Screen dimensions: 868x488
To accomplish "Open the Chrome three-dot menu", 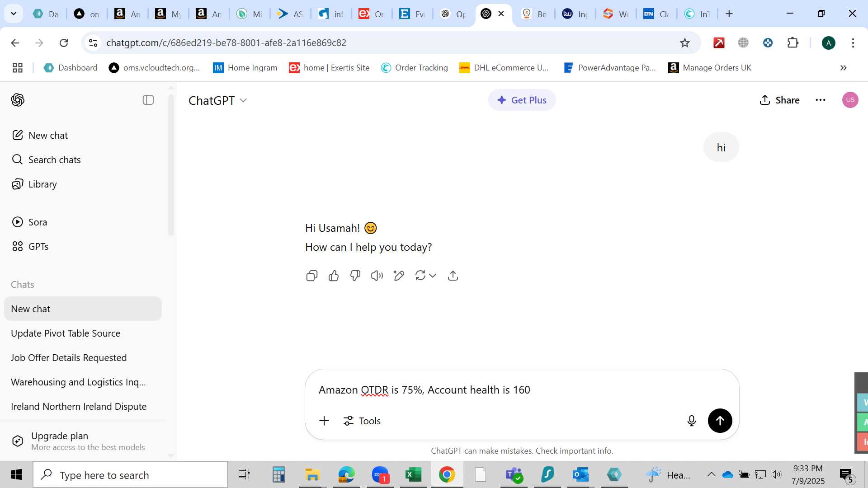I will pyautogui.click(x=853, y=42).
